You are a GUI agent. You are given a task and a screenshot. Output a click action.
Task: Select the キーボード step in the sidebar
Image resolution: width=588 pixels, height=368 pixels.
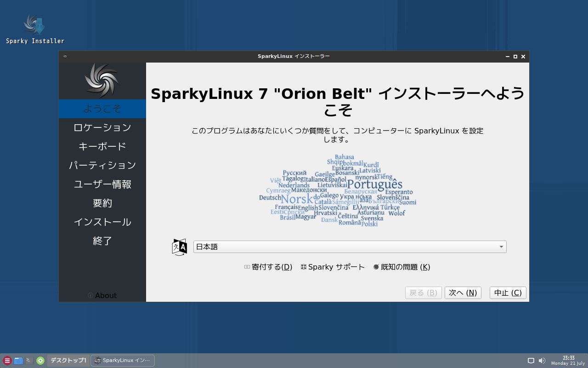coord(102,147)
